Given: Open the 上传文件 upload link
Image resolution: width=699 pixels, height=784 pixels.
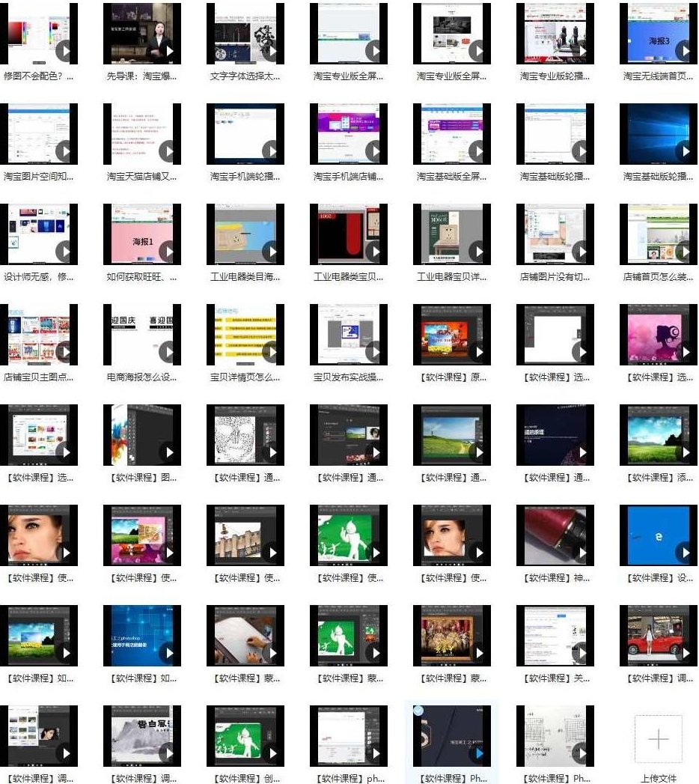Looking at the screenshot, I should click(x=658, y=778).
